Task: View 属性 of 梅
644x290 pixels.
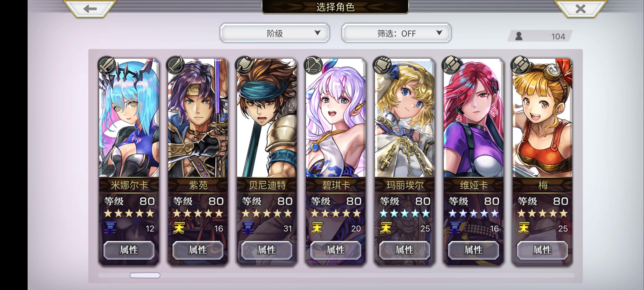Action: pos(543,250)
